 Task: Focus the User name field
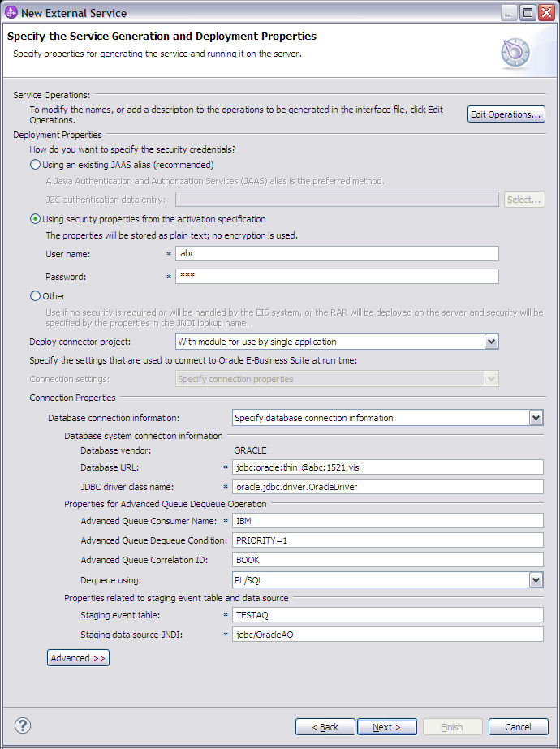337,254
